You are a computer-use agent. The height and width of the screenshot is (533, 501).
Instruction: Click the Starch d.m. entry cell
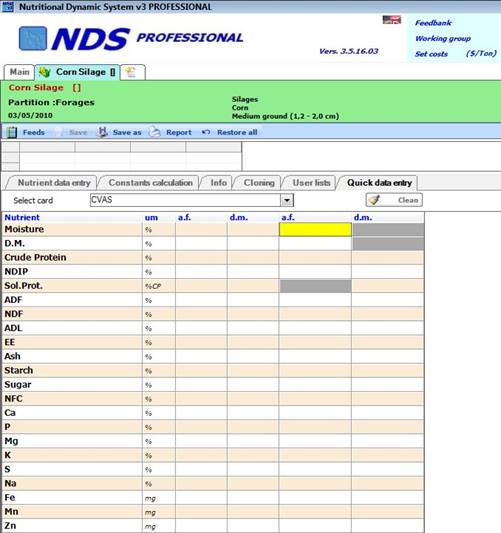[388, 371]
